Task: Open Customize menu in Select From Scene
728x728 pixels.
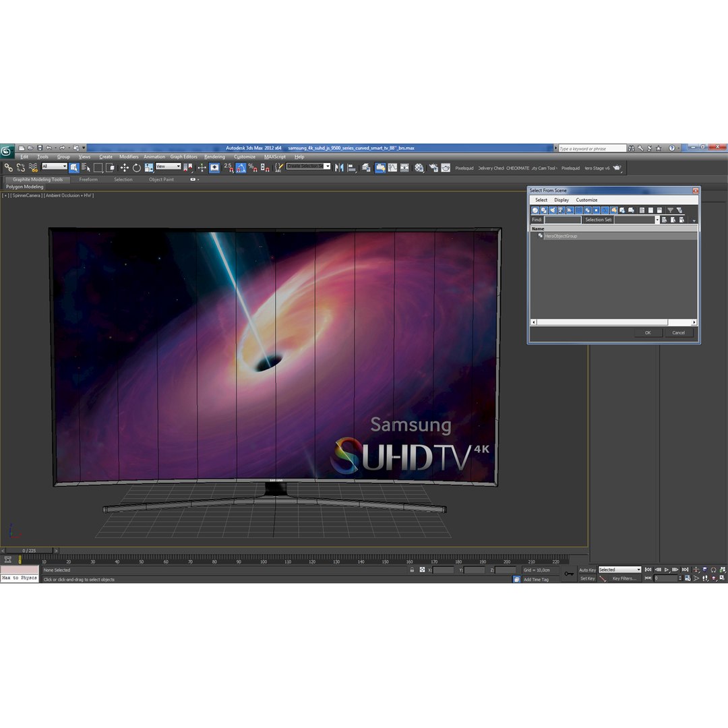Action: [586, 200]
